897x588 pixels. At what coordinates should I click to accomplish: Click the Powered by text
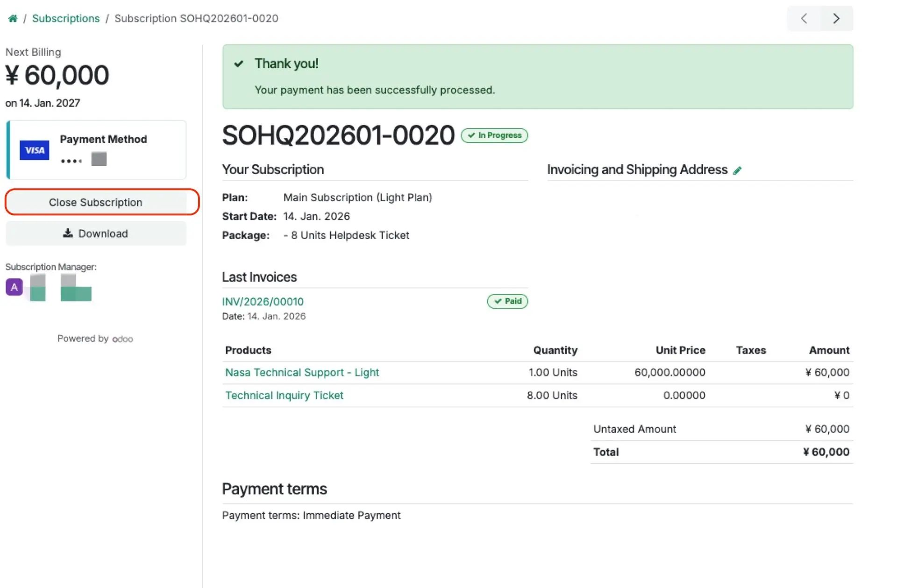pyautogui.click(x=83, y=339)
